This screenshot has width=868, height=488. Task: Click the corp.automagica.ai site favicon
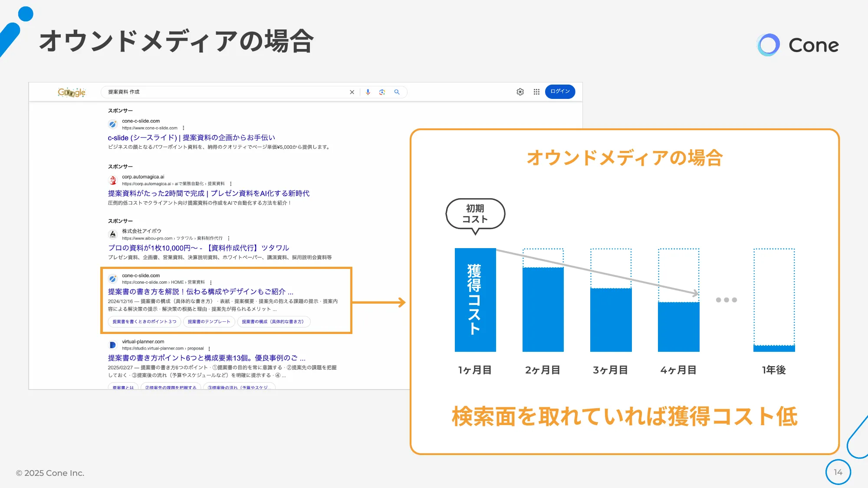[x=112, y=180]
